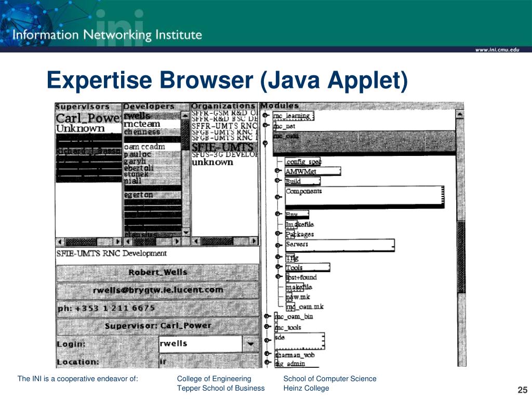532x399 pixels.
Task: Select Imakefile in Modules tree
Action: click(299, 224)
